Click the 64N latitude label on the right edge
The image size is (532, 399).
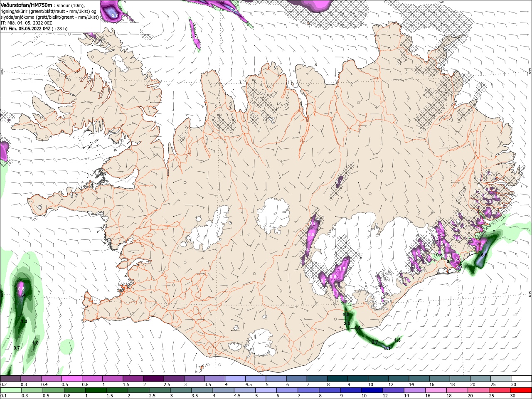click(x=530, y=293)
